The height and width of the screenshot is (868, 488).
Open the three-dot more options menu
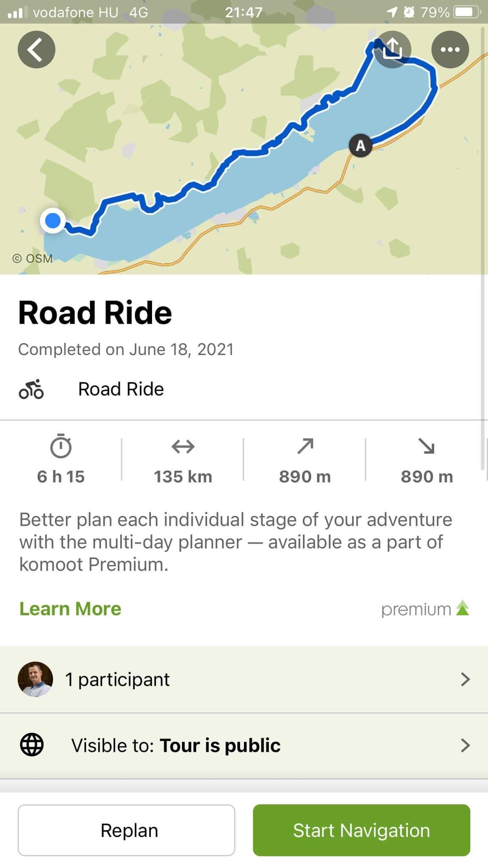pos(450,50)
